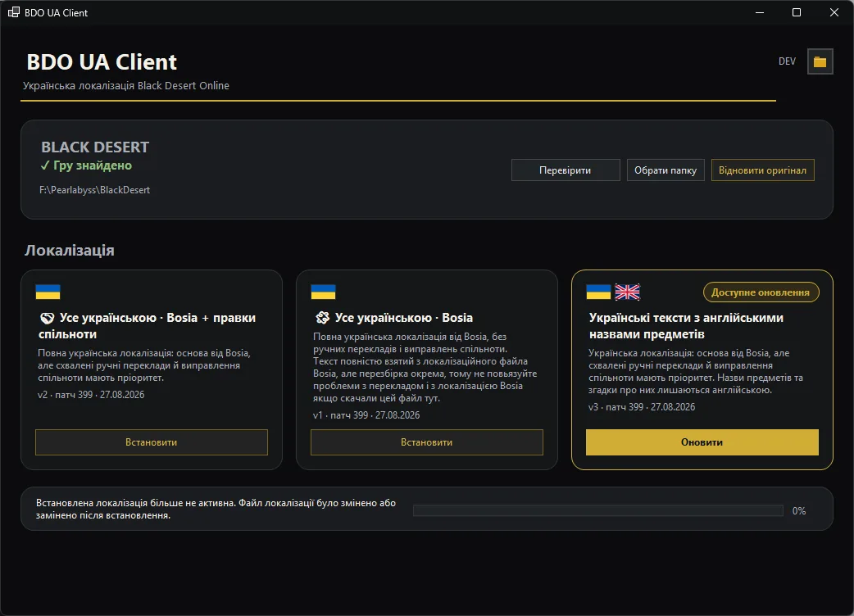
Task: Click the v1 · патч 399 version line
Action: [366, 415]
